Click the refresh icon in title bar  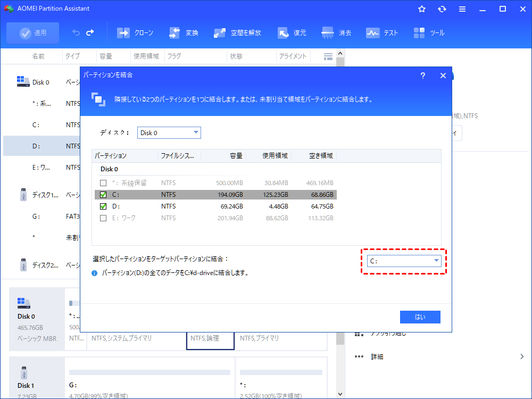tap(442, 9)
